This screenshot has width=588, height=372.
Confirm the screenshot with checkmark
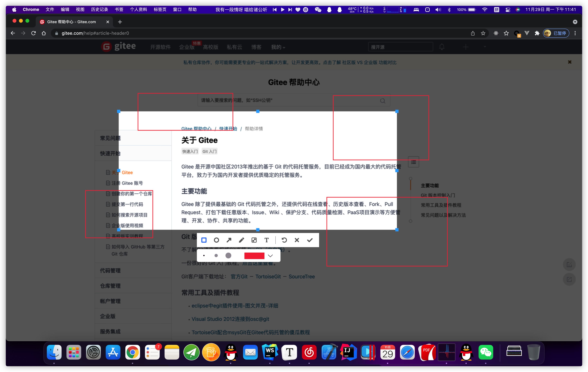pos(310,240)
